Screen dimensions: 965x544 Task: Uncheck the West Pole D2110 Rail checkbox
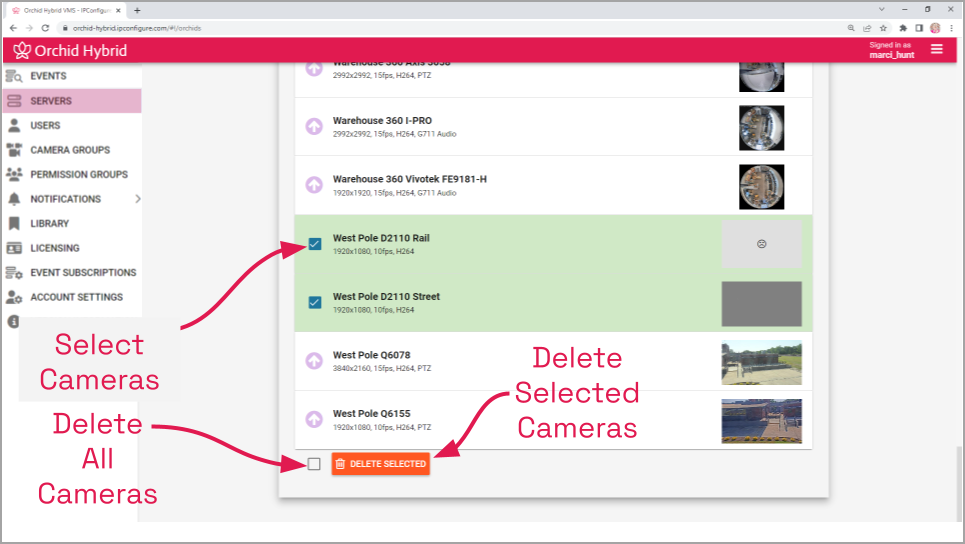314,244
